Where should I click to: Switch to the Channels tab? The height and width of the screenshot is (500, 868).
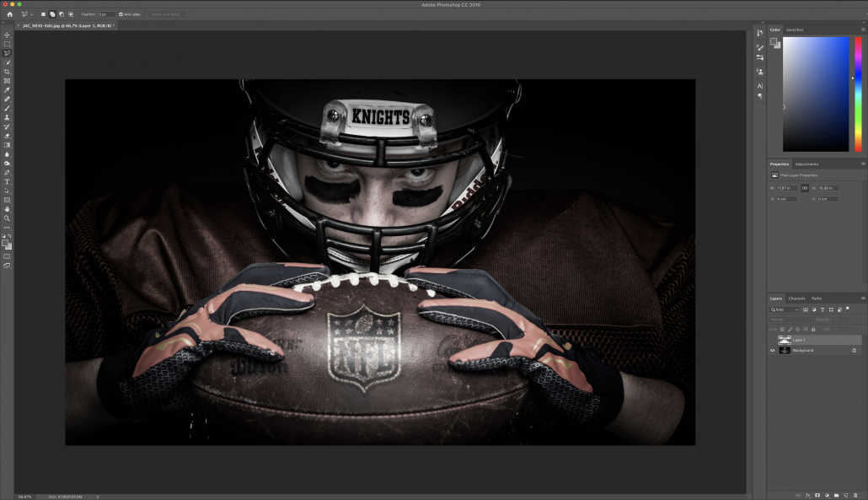tap(796, 298)
